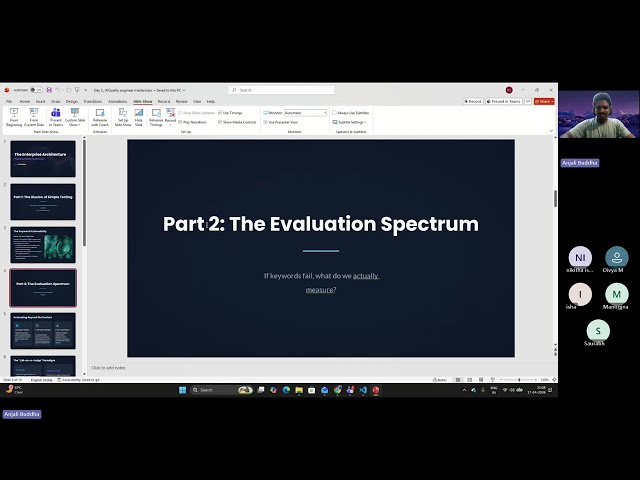Click the Subtitle Settings icon
Image resolution: width=640 pixels, height=480 pixels.
coord(335,122)
